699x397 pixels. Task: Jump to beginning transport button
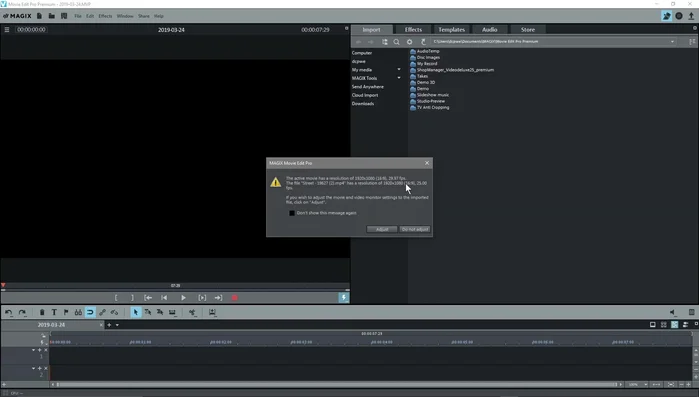[x=164, y=298]
